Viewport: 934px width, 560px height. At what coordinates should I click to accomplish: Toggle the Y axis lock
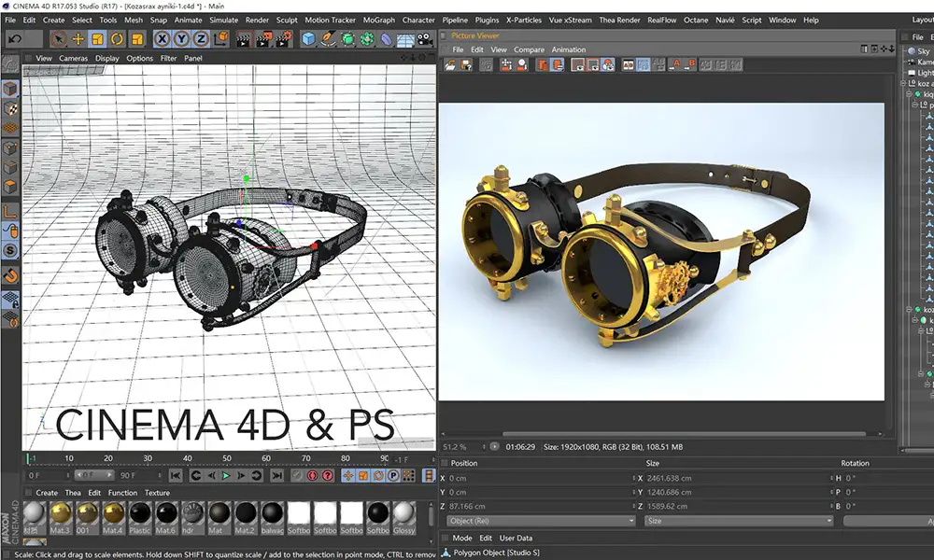click(182, 39)
